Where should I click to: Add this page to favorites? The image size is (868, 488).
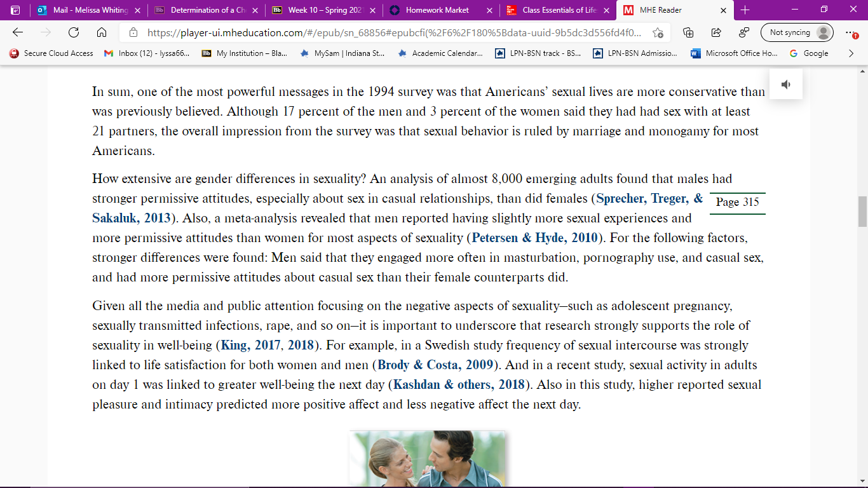pyautogui.click(x=658, y=33)
